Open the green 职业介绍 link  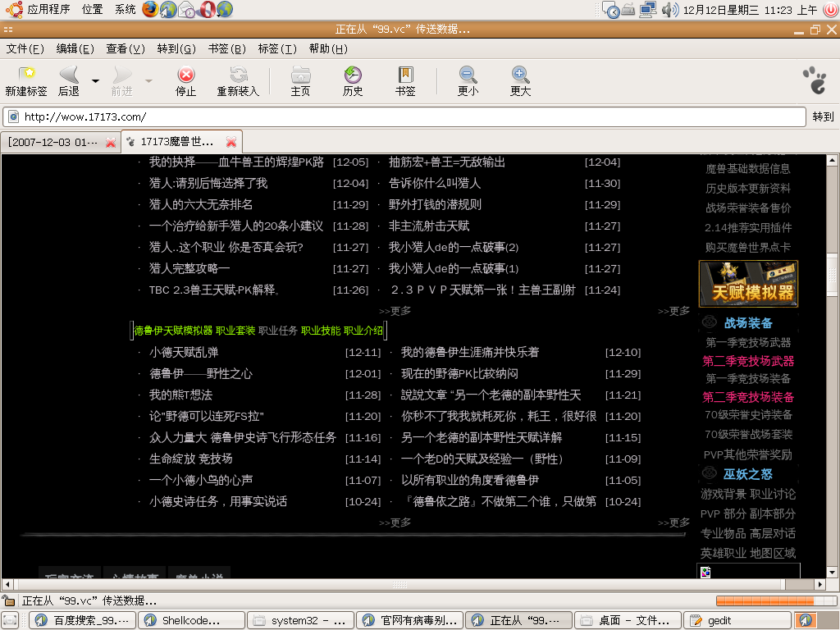click(x=363, y=331)
